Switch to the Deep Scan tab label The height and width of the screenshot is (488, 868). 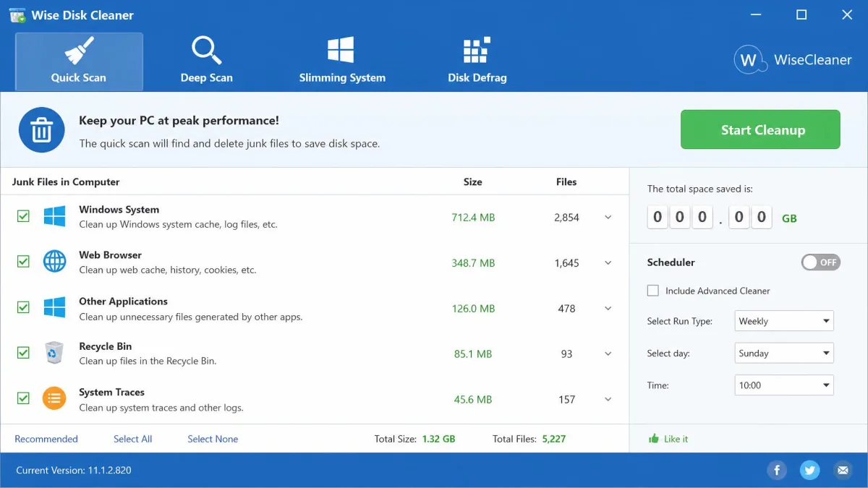(207, 78)
